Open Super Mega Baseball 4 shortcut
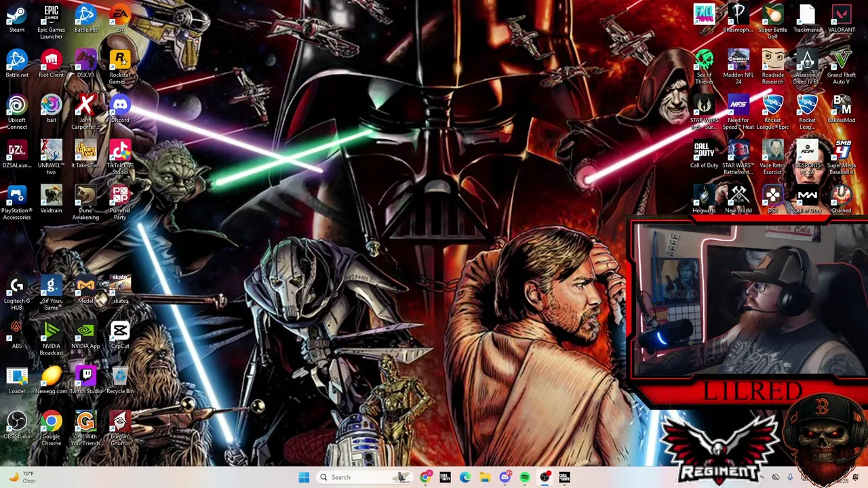This screenshot has height=488, width=868. point(842,158)
